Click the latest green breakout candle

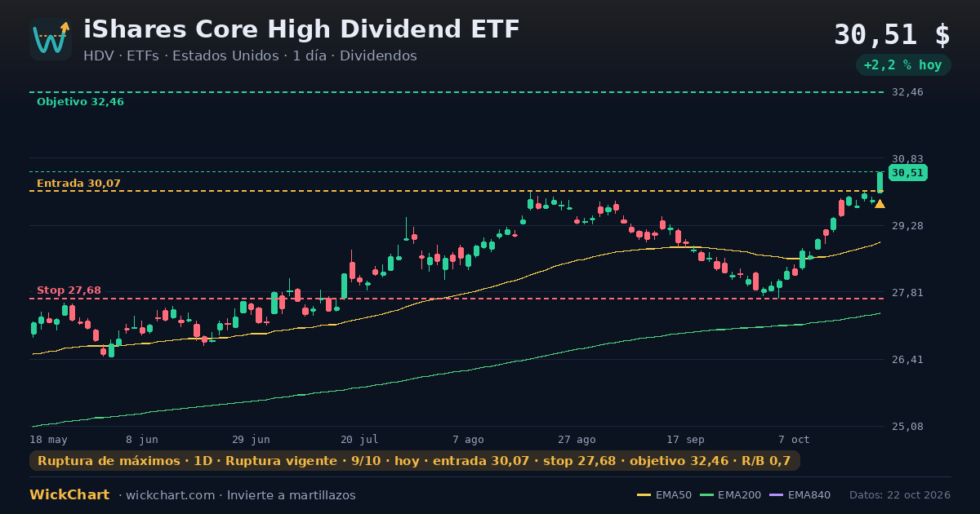click(880, 183)
